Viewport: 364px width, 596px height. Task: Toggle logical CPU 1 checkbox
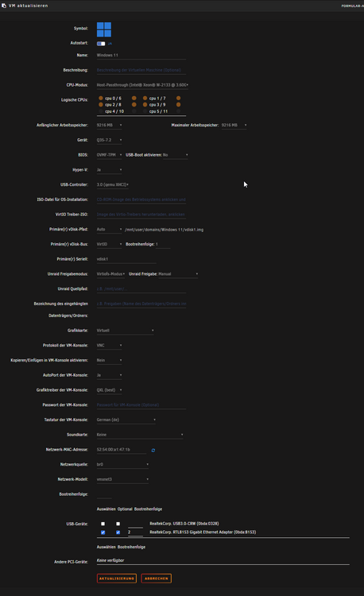click(145, 98)
